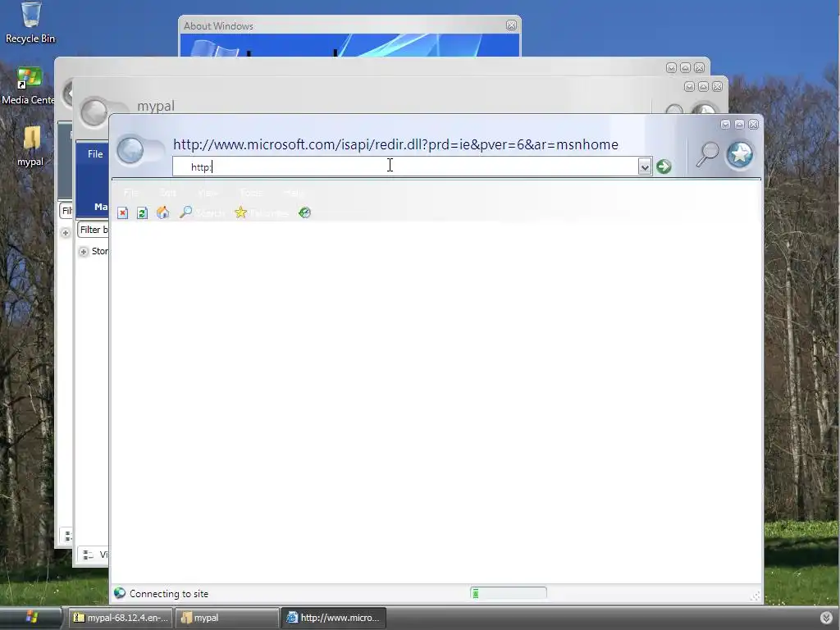Open the faded View menu in browser
The width and height of the screenshot is (840, 630).
point(208,193)
